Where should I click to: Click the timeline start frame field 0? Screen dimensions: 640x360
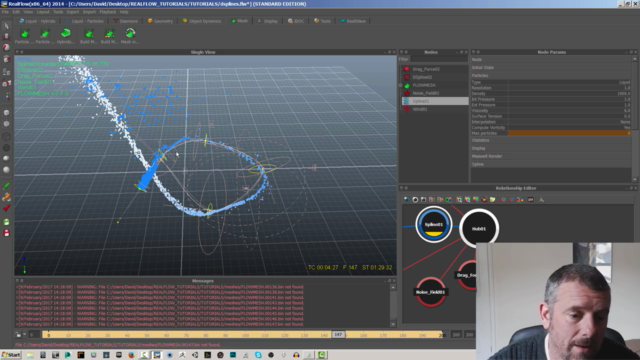click(x=35, y=335)
